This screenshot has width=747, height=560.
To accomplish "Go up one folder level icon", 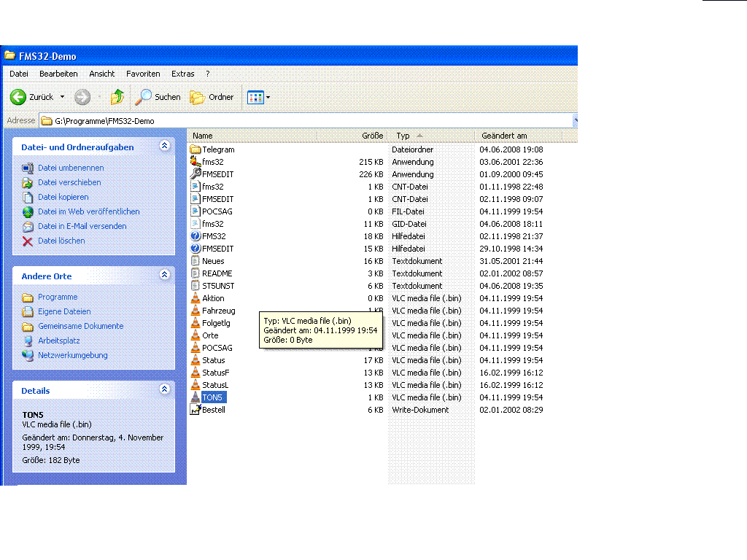I will (x=117, y=97).
